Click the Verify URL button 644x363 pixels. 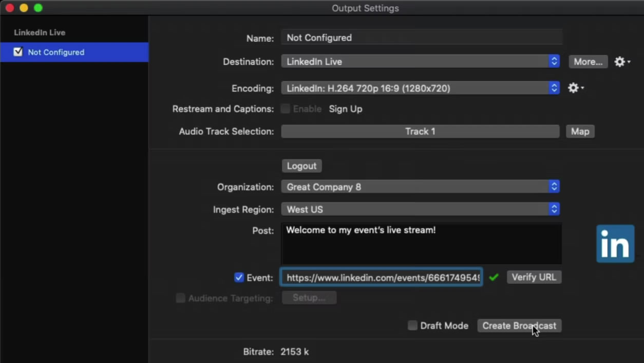tap(534, 277)
